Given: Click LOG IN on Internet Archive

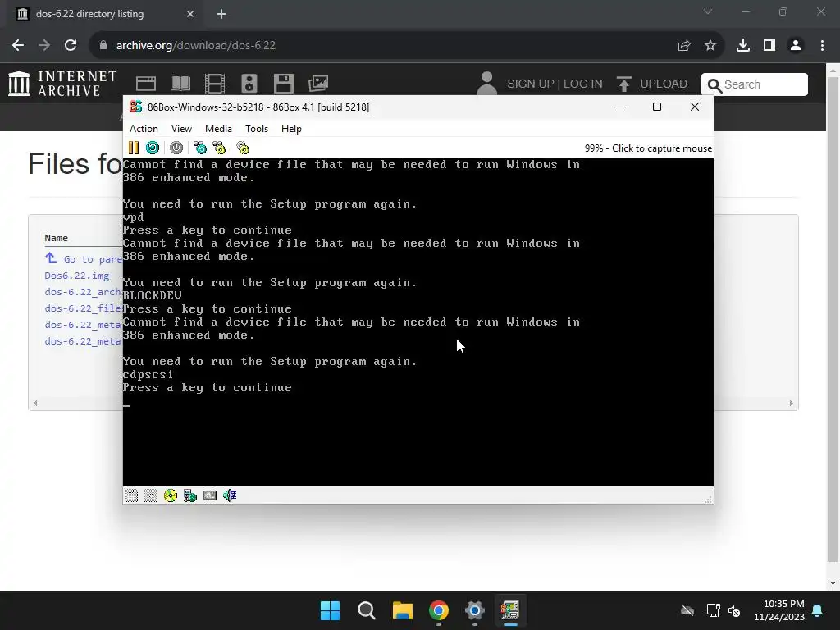Looking at the screenshot, I should tap(583, 84).
